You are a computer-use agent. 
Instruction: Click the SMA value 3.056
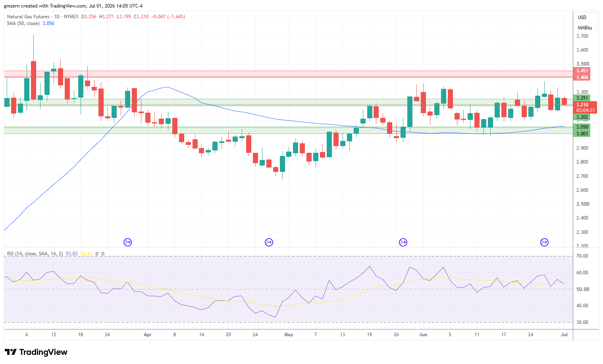pos(48,23)
